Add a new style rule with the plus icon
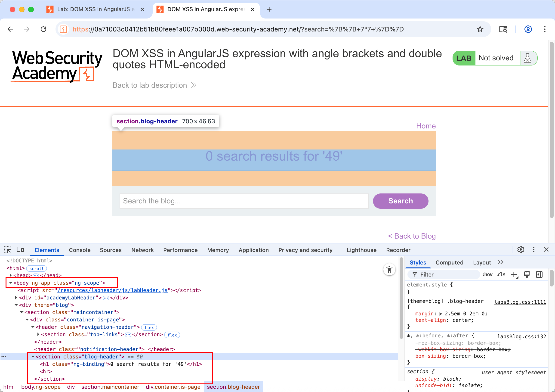This screenshot has height=392, width=555. (x=514, y=274)
